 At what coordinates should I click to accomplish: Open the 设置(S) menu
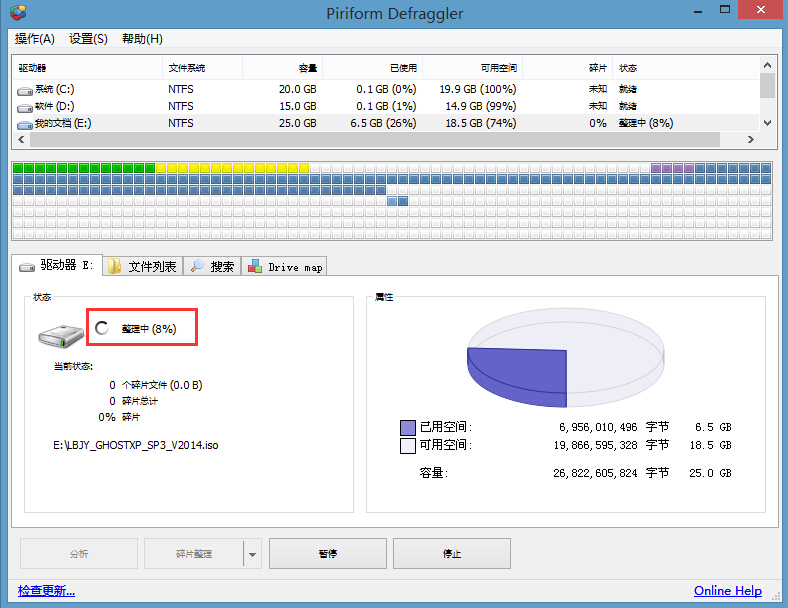click(88, 39)
